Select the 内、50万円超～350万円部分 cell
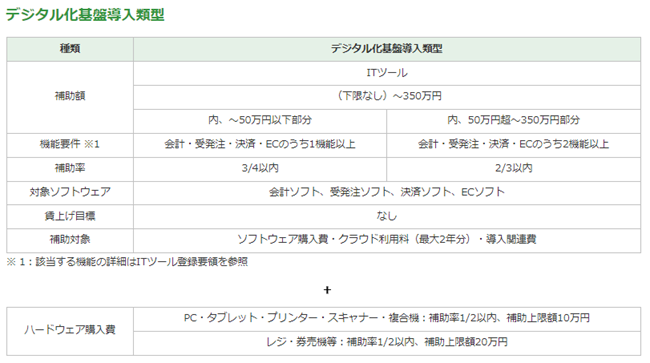 point(514,121)
